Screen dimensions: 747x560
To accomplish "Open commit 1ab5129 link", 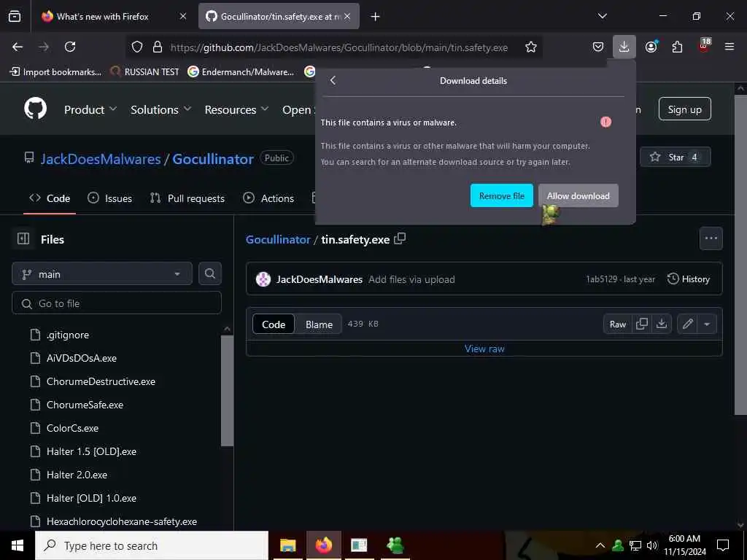I will [601, 279].
